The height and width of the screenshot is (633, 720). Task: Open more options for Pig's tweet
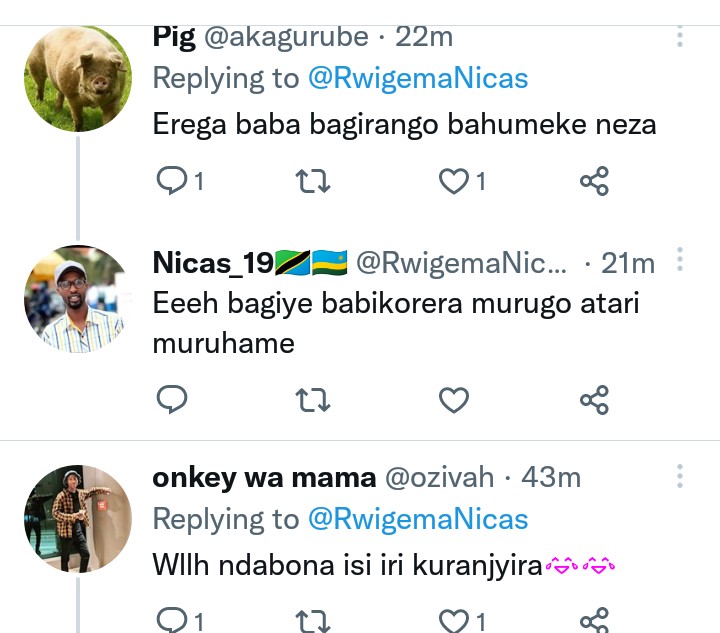click(680, 38)
